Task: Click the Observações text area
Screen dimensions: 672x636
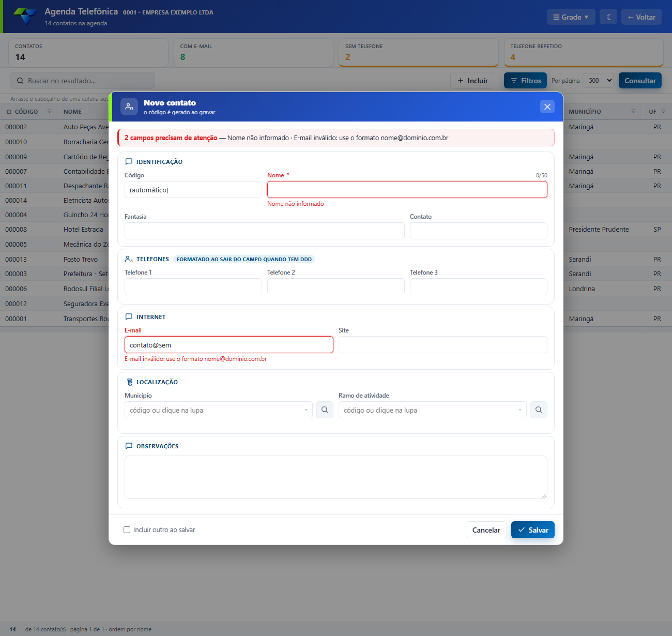Action: coord(336,477)
